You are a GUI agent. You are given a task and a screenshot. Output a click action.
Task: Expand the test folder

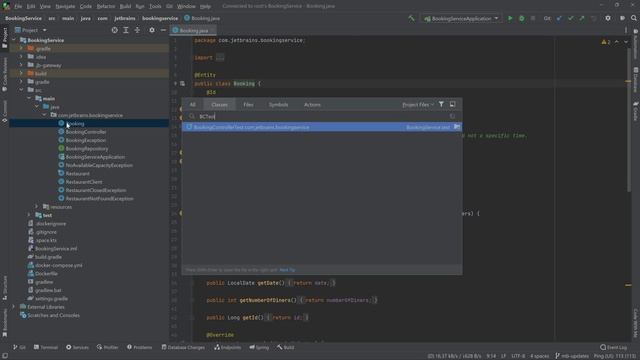pos(29,215)
